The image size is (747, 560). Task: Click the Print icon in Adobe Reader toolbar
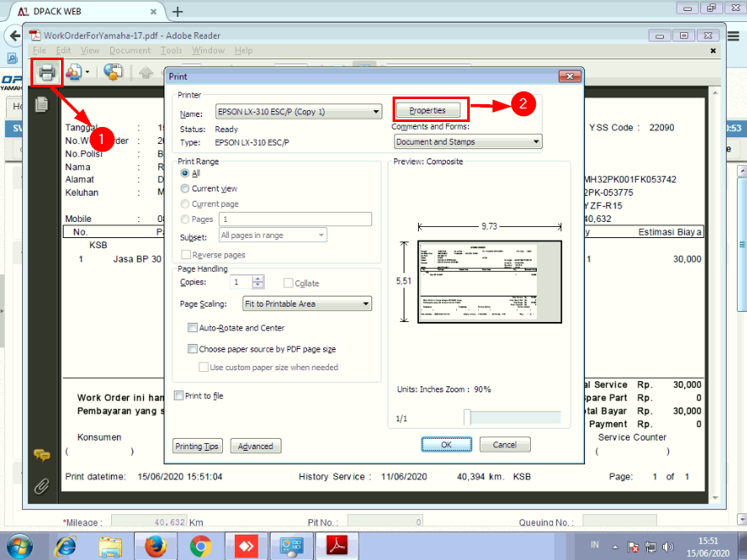click(47, 72)
